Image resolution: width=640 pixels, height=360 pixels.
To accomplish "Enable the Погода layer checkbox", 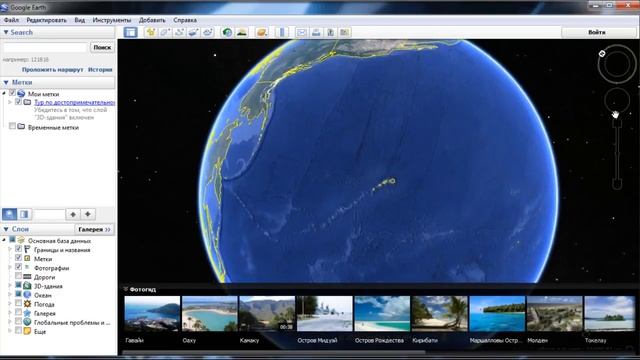I will 18,303.
